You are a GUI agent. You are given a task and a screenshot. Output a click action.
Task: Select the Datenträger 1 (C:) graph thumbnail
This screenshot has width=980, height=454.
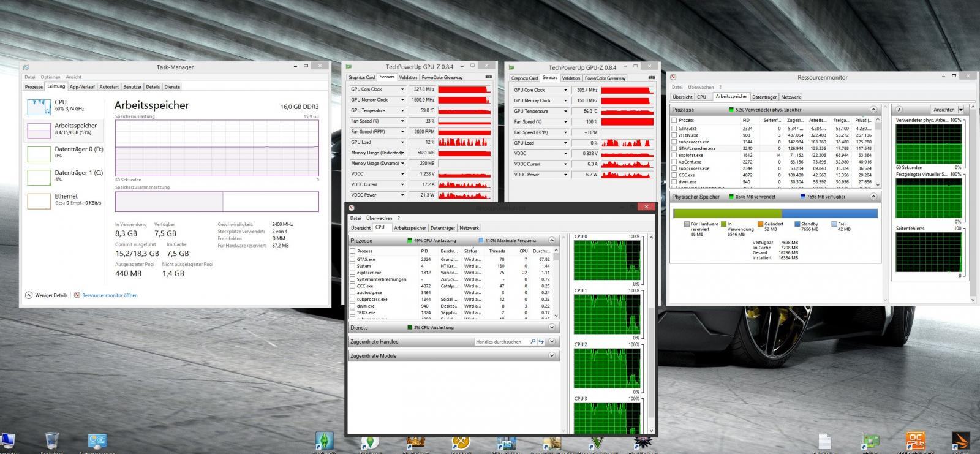[x=39, y=177]
